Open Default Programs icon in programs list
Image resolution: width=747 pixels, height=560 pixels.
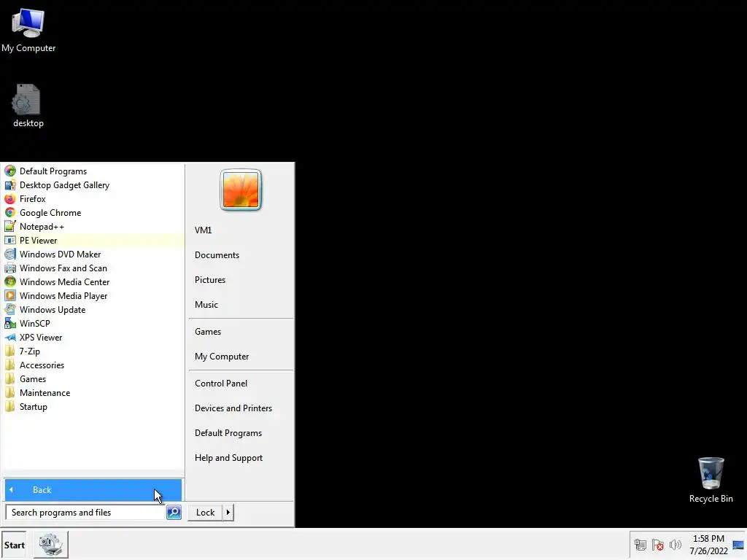[x=10, y=171]
